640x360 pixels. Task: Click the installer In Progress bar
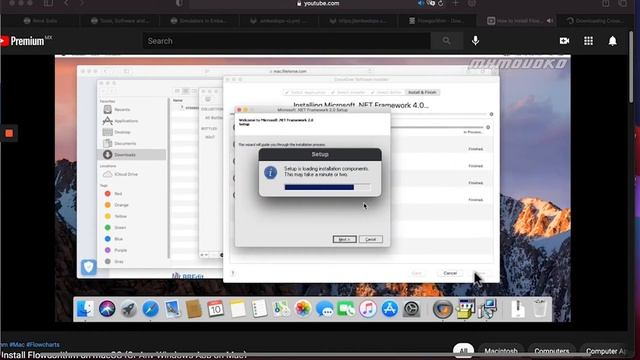pyautogui.click(x=437, y=127)
